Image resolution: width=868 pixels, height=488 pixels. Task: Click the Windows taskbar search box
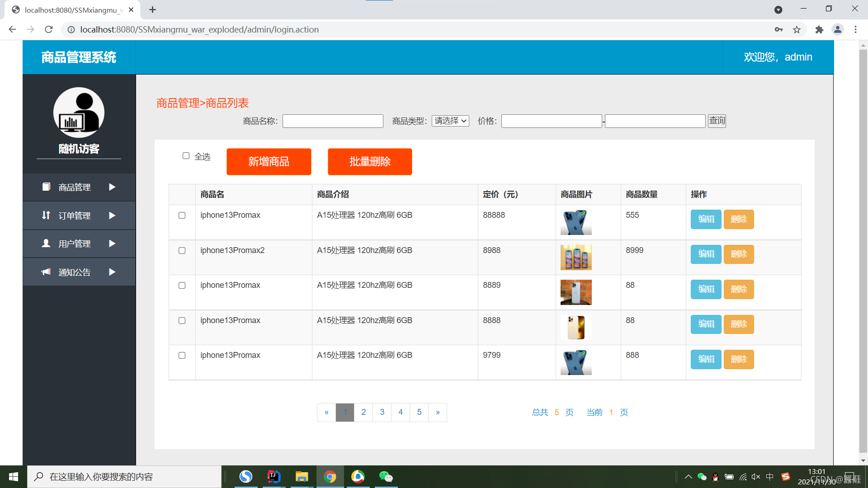pyautogui.click(x=124, y=477)
